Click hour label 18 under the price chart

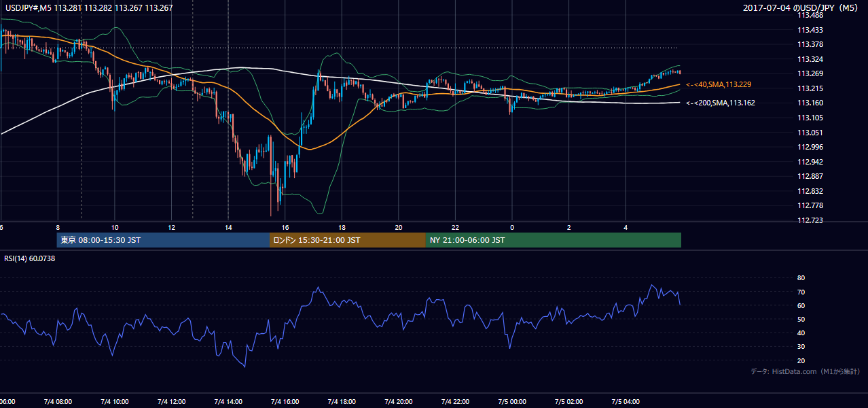tap(342, 227)
